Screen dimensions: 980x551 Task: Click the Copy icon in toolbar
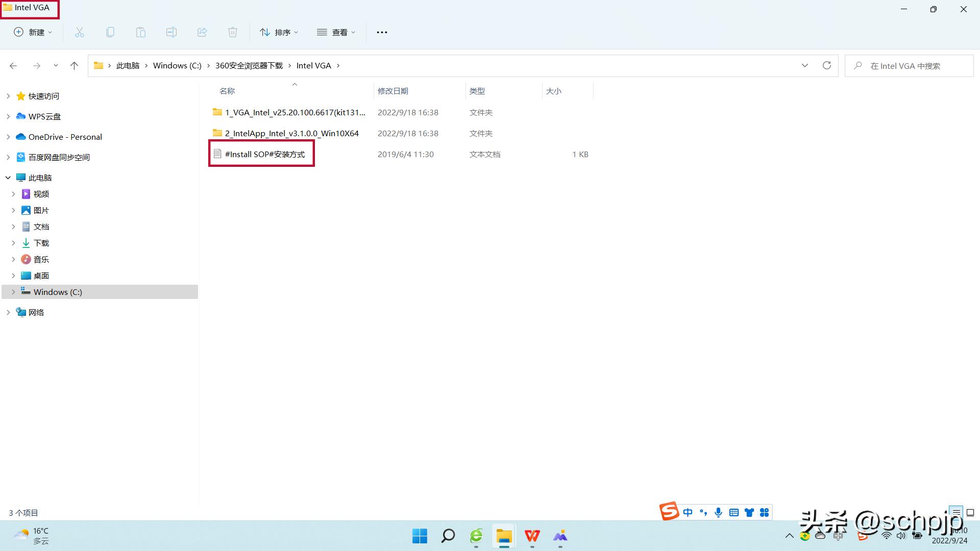point(110,32)
